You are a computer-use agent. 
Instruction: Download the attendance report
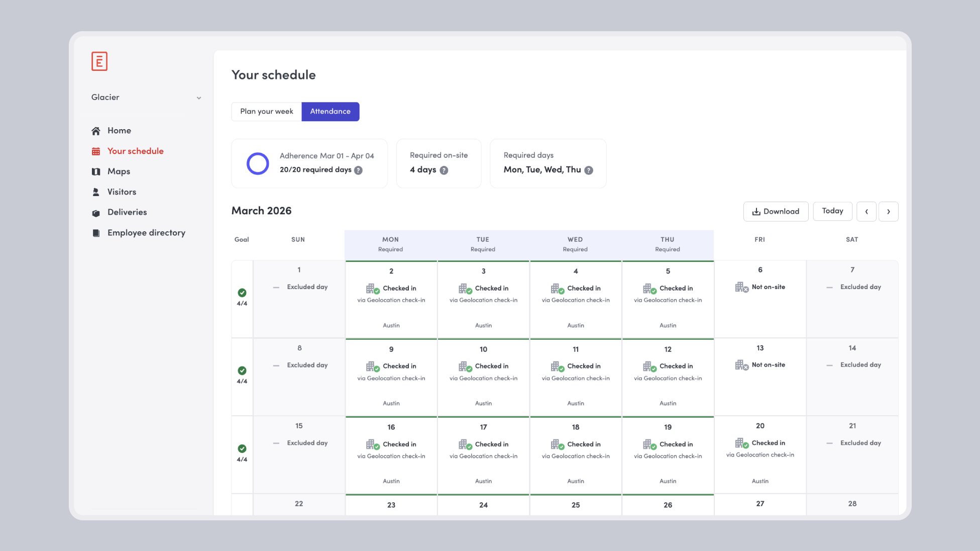tap(776, 212)
